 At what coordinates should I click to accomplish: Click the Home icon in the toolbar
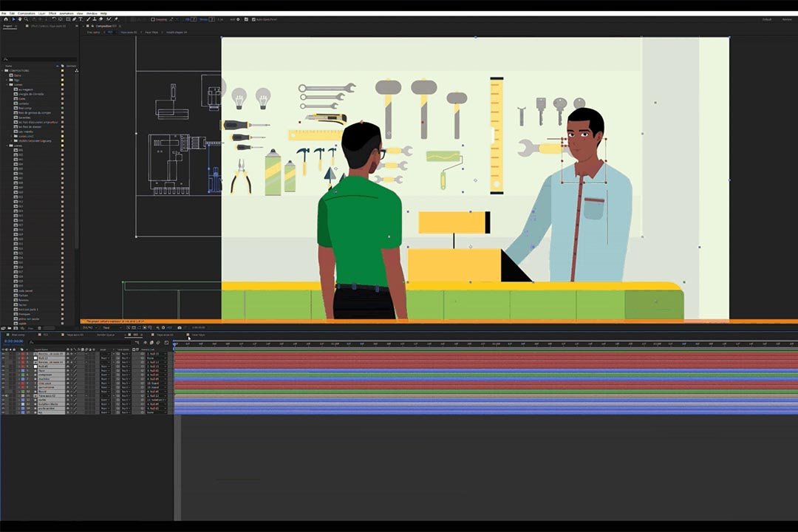[x=6, y=19]
